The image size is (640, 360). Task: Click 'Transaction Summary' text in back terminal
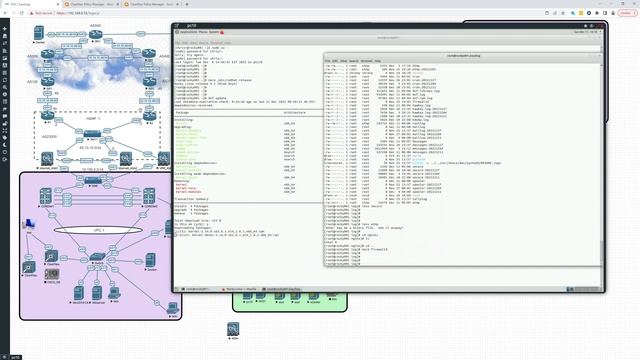[191, 199]
